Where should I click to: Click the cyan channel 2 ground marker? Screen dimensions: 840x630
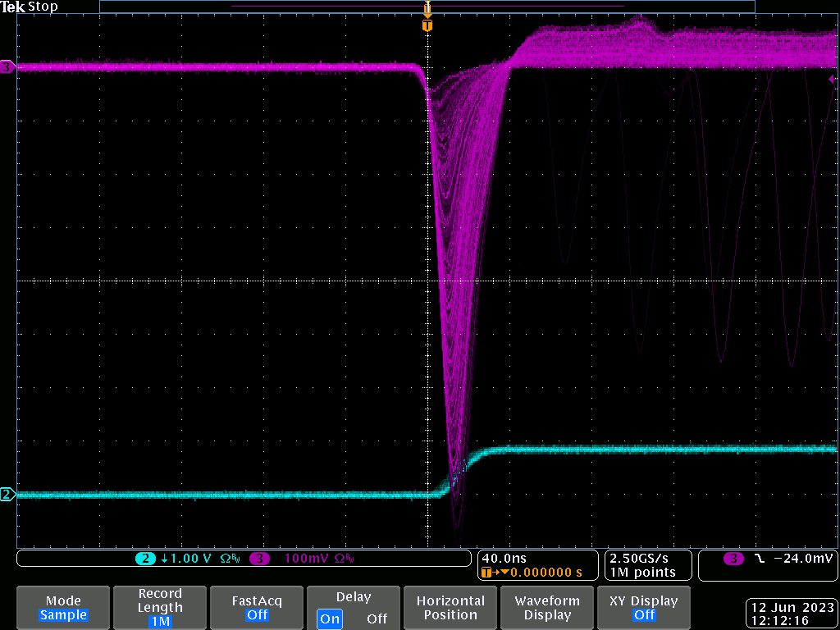(7, 494)
